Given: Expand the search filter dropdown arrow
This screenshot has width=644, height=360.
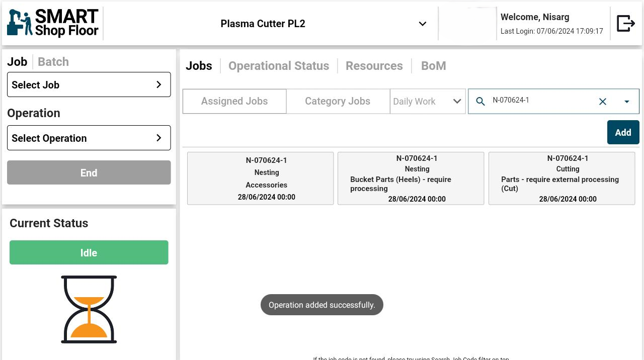Looking at the screenshot, I should coord(626,102).
